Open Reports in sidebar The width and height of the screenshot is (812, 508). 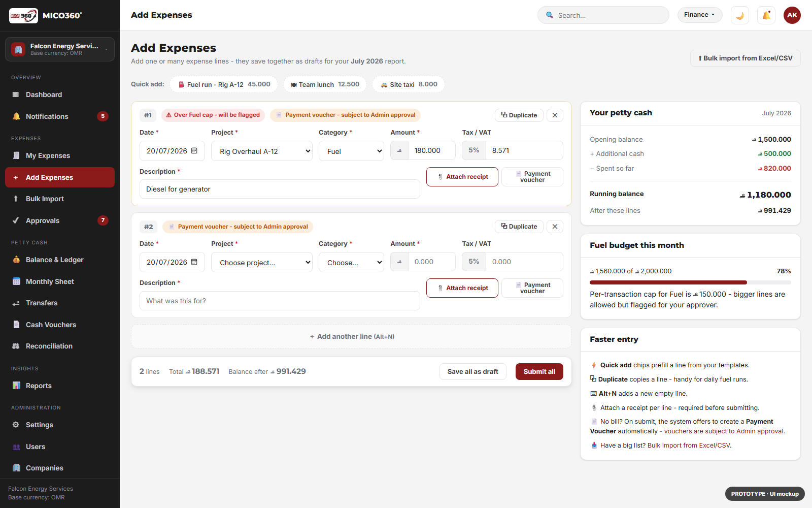(60, 386)
